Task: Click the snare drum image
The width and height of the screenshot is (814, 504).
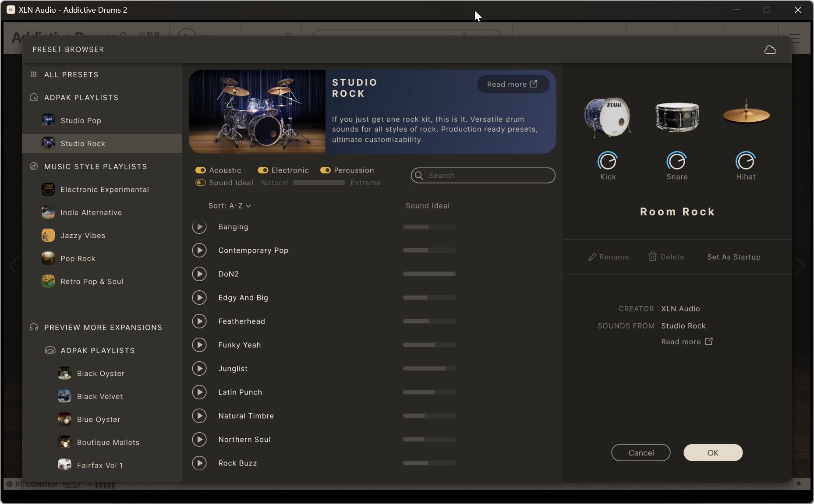Action: point(677,117)
